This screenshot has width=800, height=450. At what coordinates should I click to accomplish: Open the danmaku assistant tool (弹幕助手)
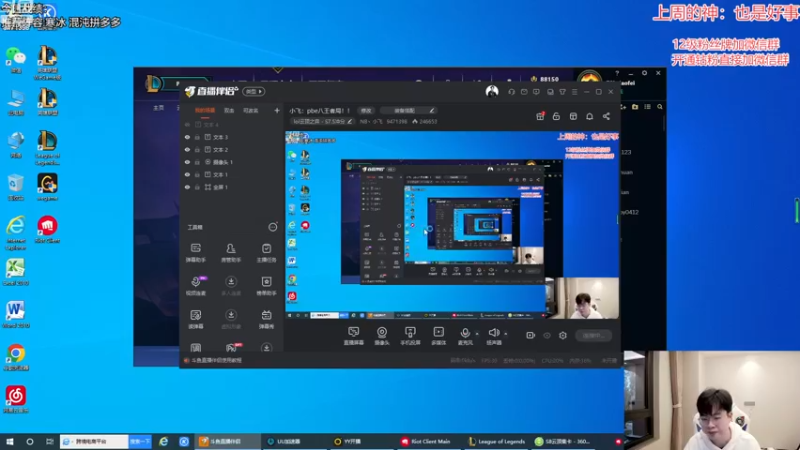pyautogui.click(x=196, y=253)
